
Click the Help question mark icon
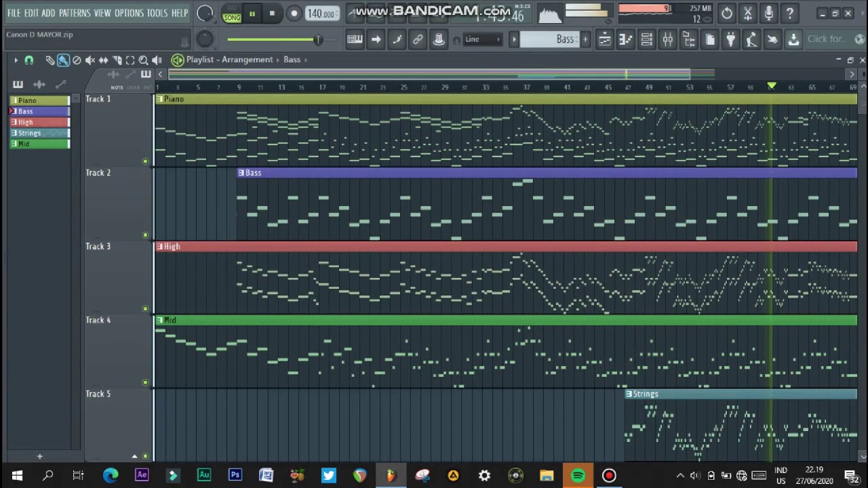point(789,13)
